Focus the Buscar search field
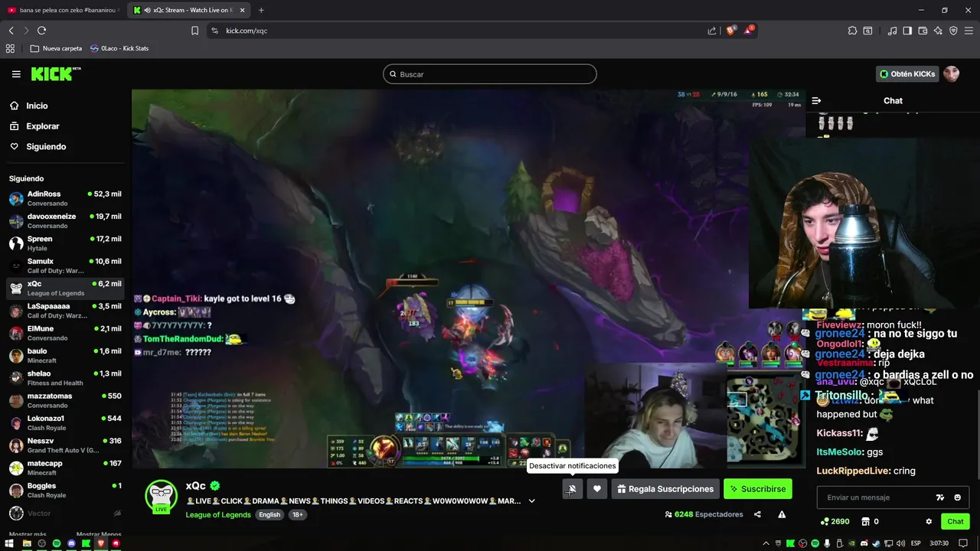 [490, 74]
